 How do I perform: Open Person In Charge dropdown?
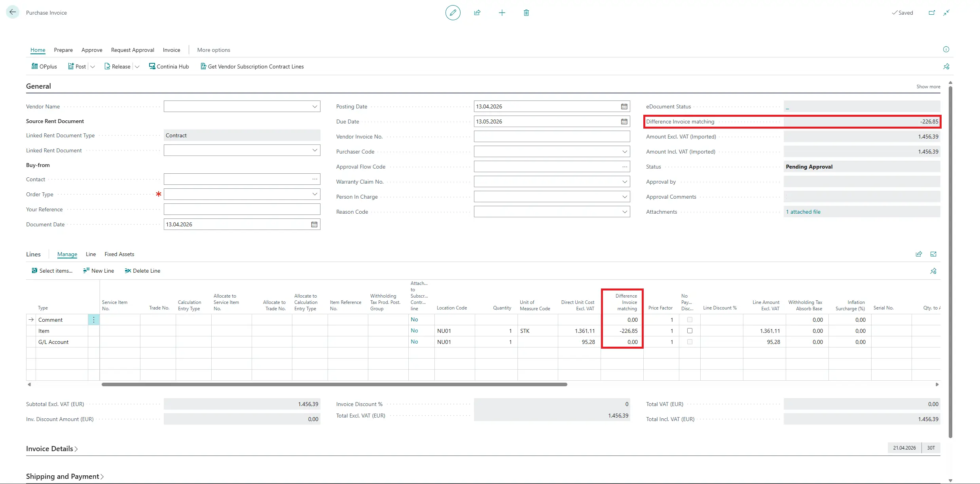(x=624, y=197)
